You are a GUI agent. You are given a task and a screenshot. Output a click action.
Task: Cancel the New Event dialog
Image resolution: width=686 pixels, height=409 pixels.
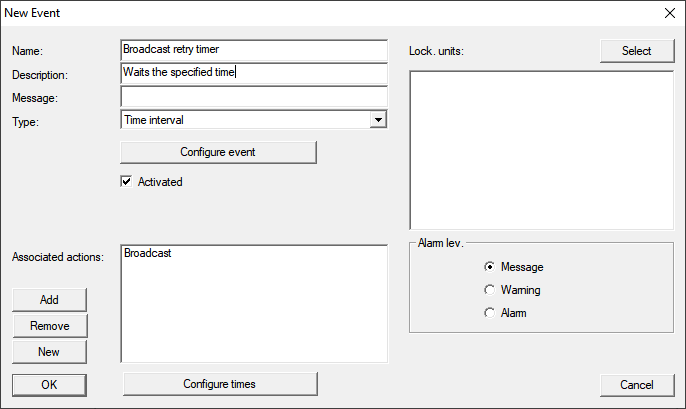tap(636, 385)
